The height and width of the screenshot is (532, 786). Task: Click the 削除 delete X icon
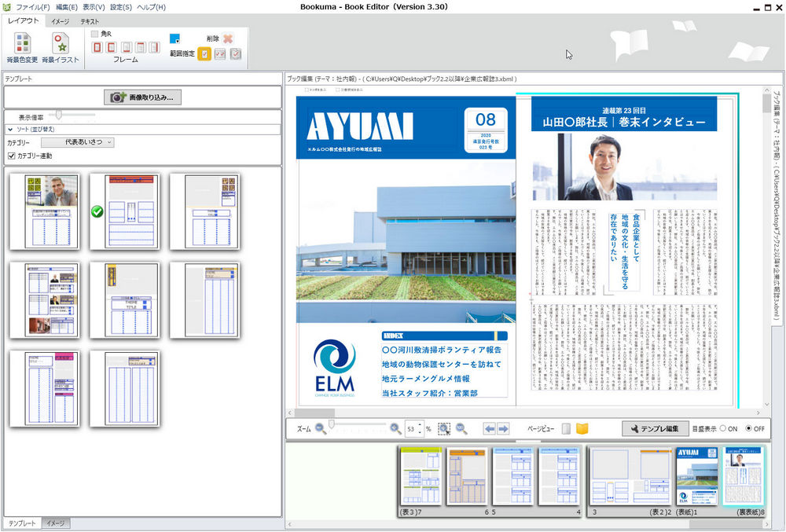pos(228,39)
